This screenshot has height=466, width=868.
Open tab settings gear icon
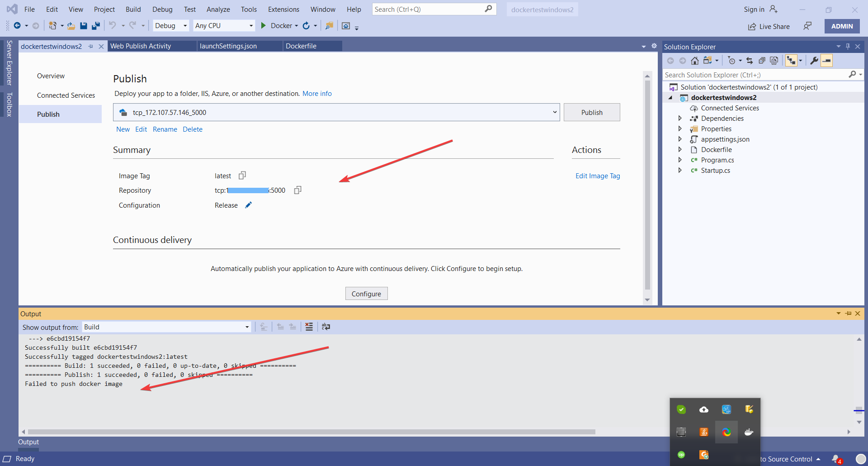(654, 46)
